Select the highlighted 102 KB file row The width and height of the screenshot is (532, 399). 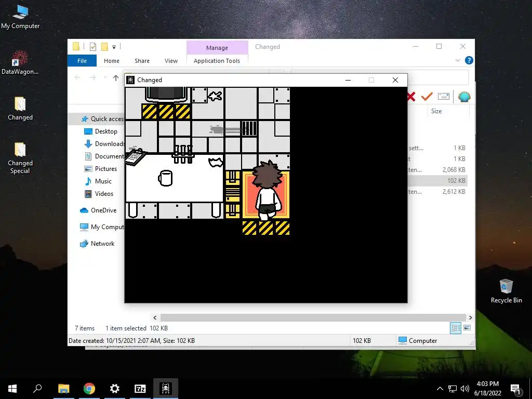point(437,180)
